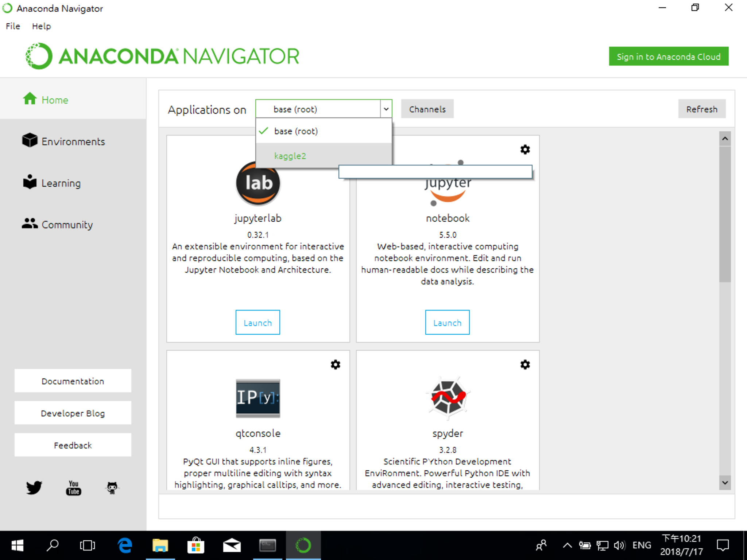Click the notebook card gear options icon
Screen dimensions: 747x560
tap(525, 149)
